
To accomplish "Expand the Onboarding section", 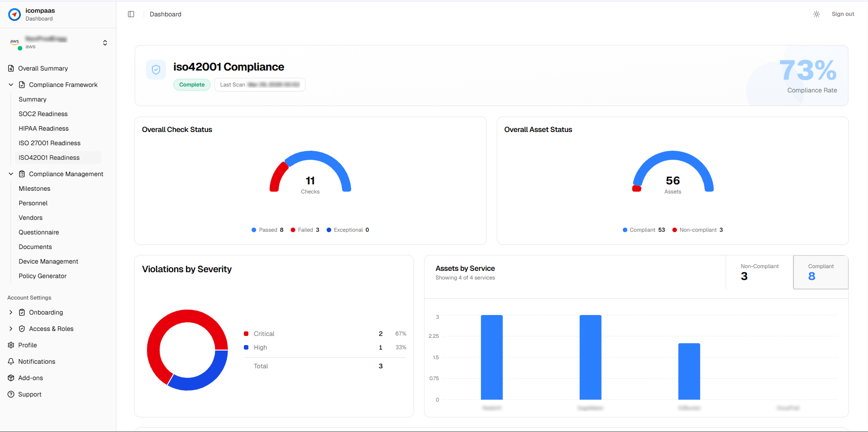I will (11, 312).
